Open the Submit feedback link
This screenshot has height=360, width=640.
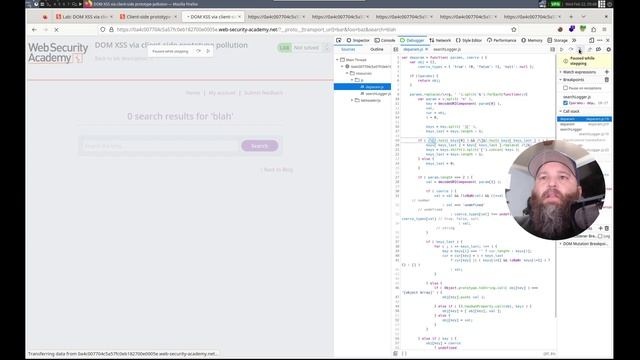point(263,93)
